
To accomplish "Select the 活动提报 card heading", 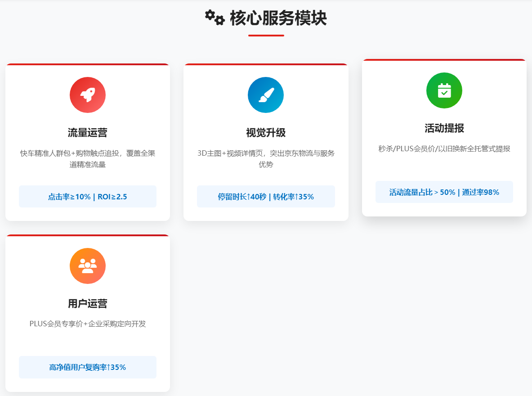I will [x=444, y=128].
